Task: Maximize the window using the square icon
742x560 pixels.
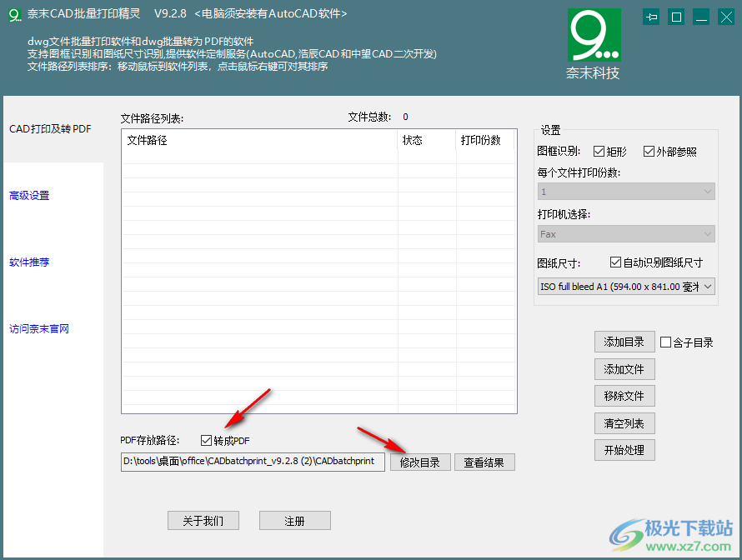Action: [676, 17]
